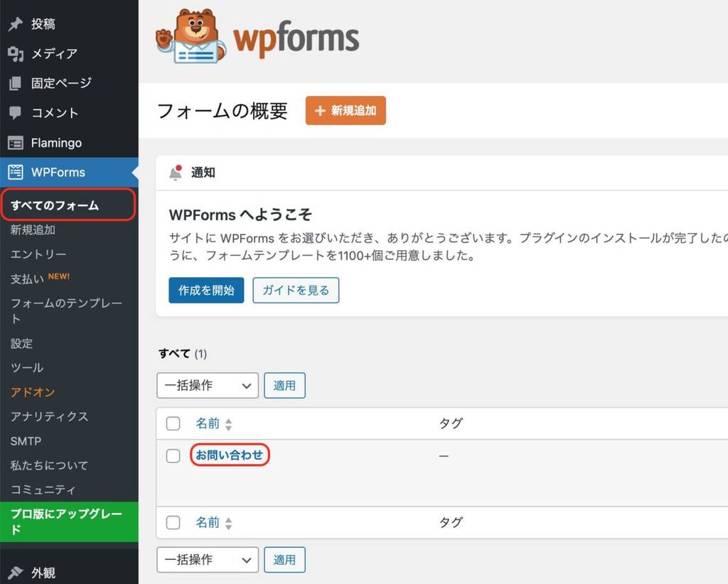This screenshot has width=728, height=584.
Task: Open SMTP submenu
Action: pyautogui.click(x=26, y=440)
